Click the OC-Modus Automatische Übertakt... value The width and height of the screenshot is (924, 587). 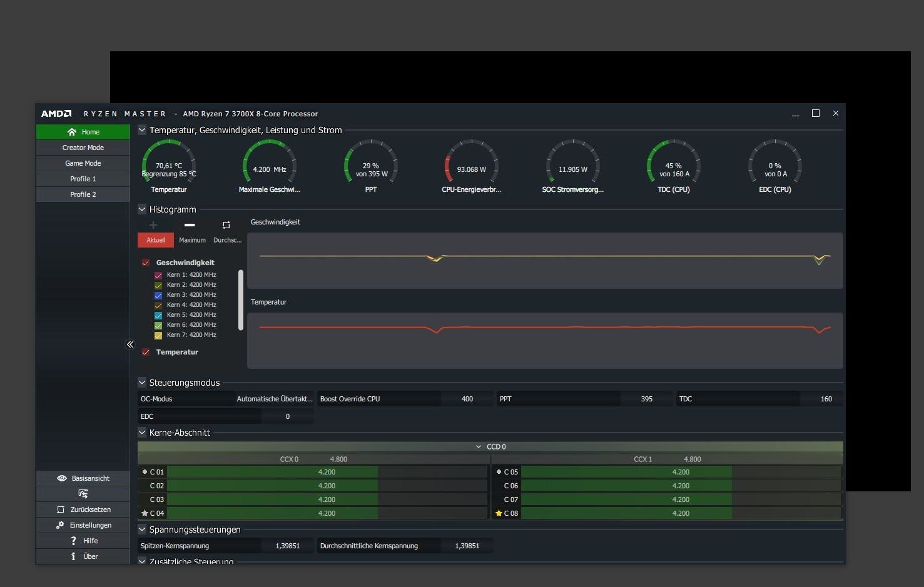[275, 399]
